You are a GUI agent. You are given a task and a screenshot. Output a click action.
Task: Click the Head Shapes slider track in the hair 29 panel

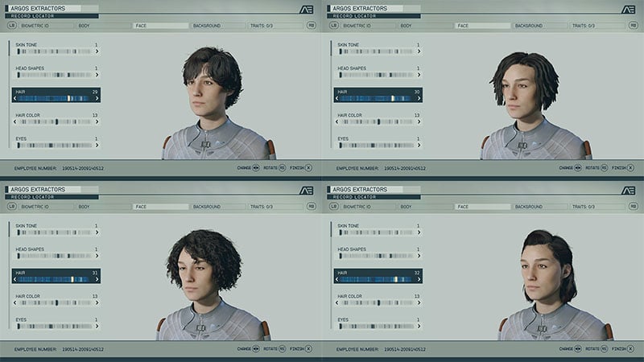pos(56,75)
